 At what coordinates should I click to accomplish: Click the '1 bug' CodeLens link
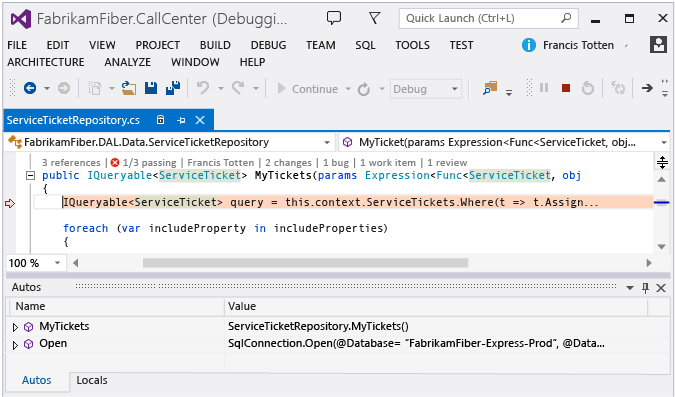[336, 163]
